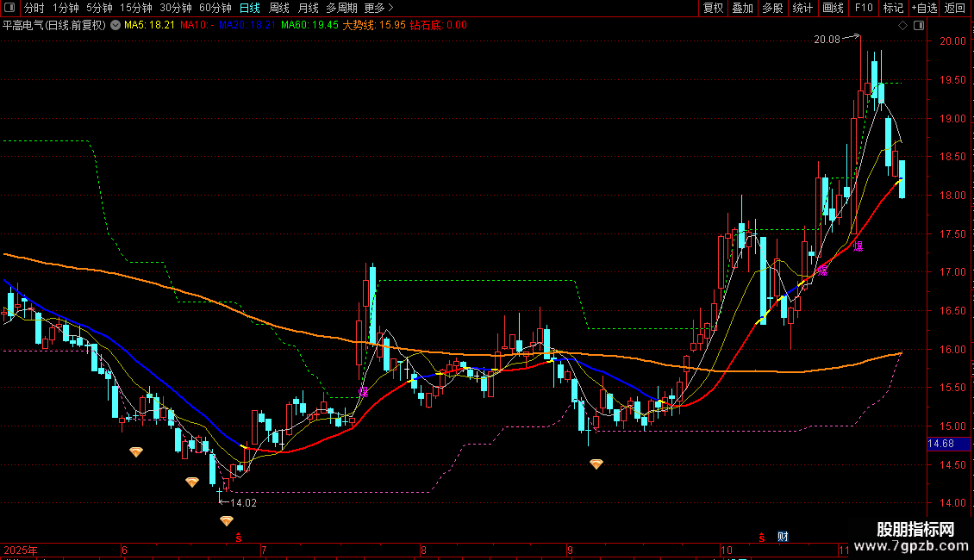Click the blue 14.68 price tag
Viewport: 974px width, 560px height.
click(948, 444)
